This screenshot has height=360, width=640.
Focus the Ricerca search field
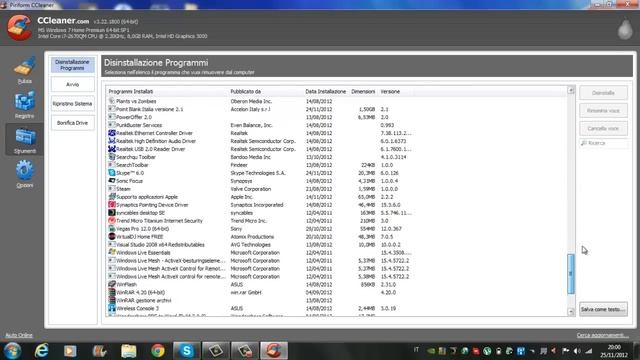coord(603,143)
